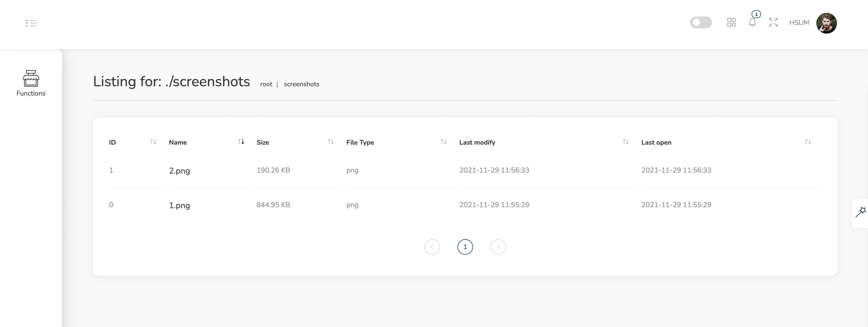The image size is (868, 327).
Task: Open file 2.png
Action: click(179, 171)
